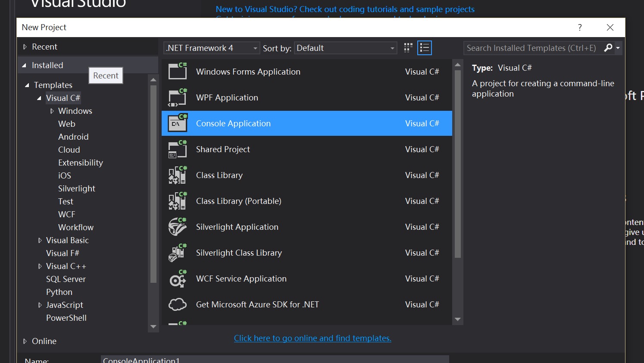Collapse the Templates tree node
This screenshot has width=644, height=363.
click(27, 85)
